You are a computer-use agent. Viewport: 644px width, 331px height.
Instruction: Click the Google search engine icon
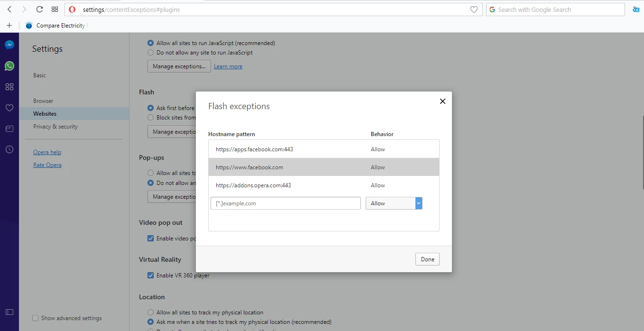coord(492,9)
